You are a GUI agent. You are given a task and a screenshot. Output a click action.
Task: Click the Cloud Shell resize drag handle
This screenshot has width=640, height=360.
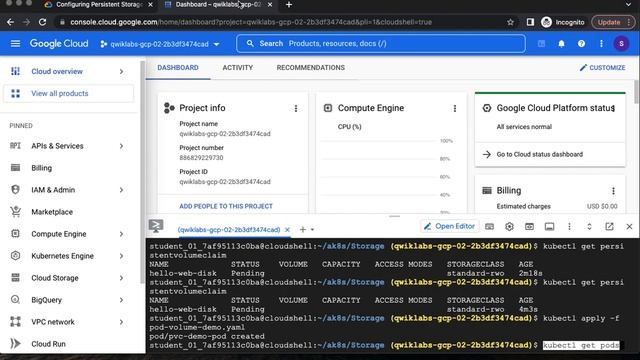394,216
